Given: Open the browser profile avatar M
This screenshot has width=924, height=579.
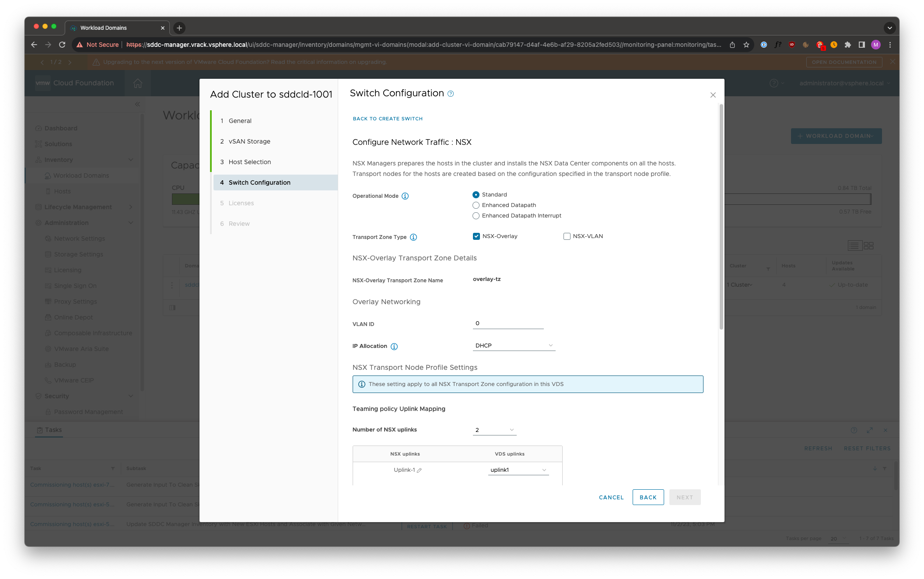Looking at the screenshot, I should coord(876,45).
